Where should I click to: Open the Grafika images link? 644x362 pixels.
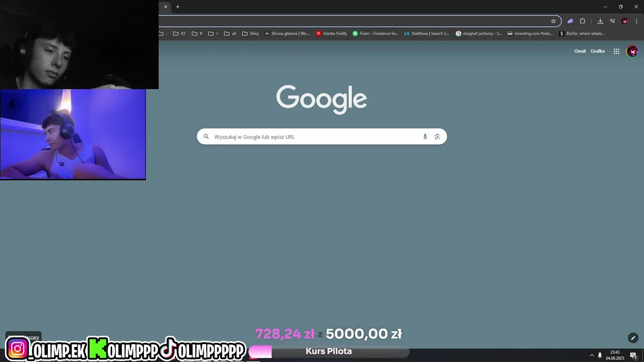pyautogui.click(x=597, y=51)
